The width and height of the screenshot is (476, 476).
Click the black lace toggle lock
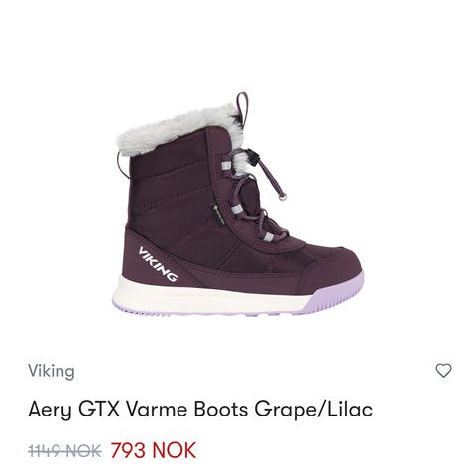tap(253, 157)
